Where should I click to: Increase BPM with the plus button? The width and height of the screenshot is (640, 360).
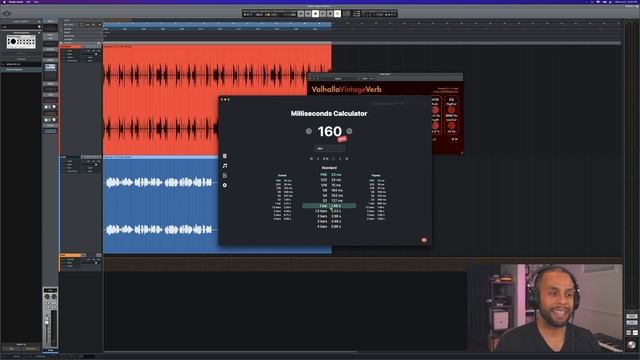(x=349, y=131)
